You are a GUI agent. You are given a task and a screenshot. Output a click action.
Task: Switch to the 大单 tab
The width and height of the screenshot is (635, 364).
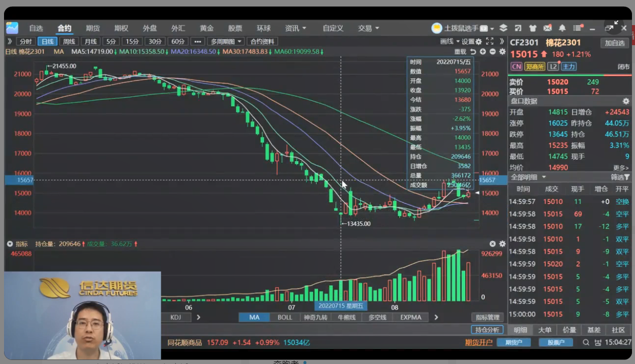pos(545,330)
